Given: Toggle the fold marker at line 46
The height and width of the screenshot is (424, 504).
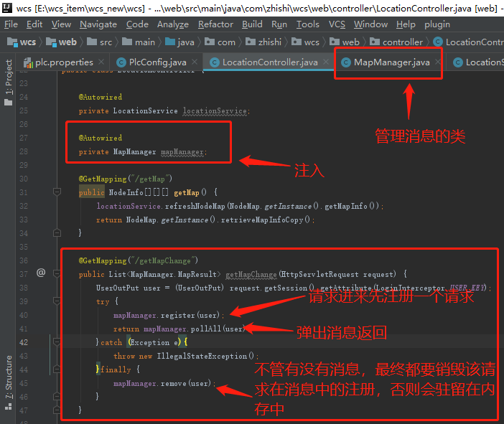Looking at the screenshot, I should tap(57, 396).
